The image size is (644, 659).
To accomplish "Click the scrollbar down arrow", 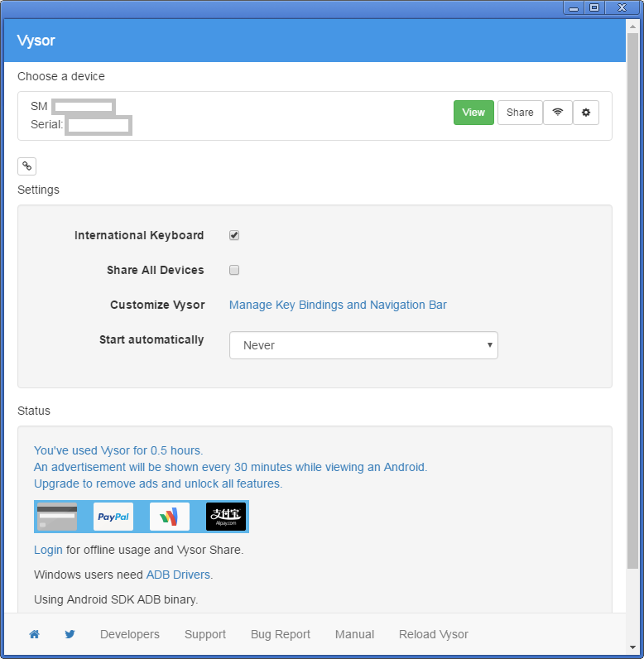I will [x=632, y=647].
